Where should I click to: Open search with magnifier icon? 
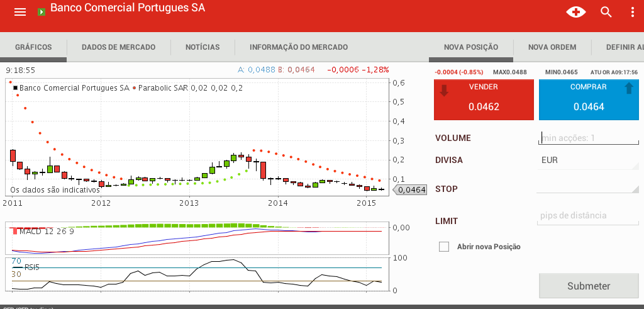pyautogui.click(x=606, y=12)
